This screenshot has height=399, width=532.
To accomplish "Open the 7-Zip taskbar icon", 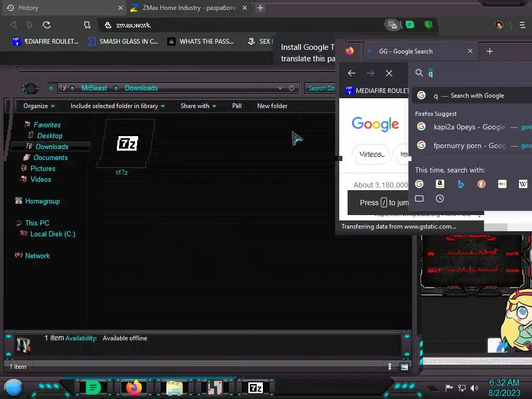I will (256, 388).
